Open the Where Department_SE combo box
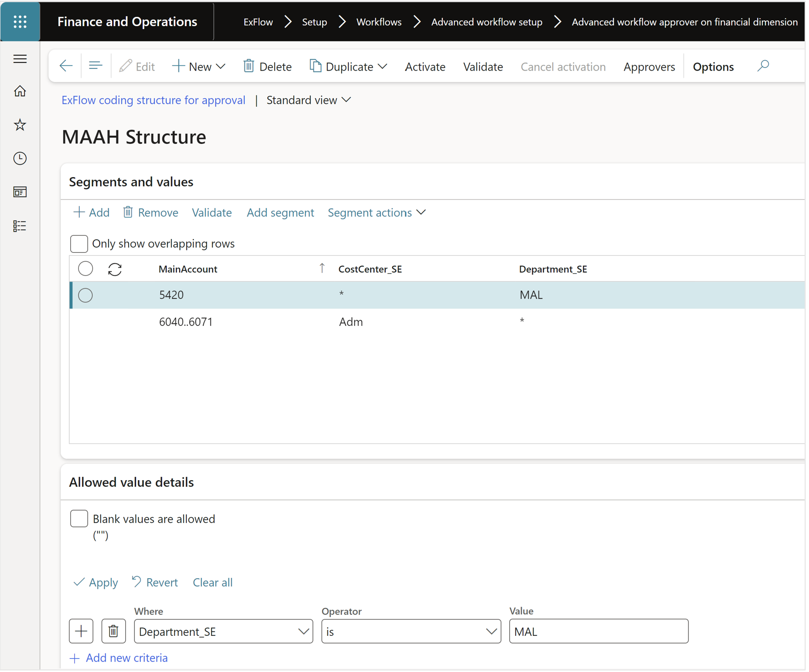This screenshot has width=809, height=672. (x=223, y=631)
